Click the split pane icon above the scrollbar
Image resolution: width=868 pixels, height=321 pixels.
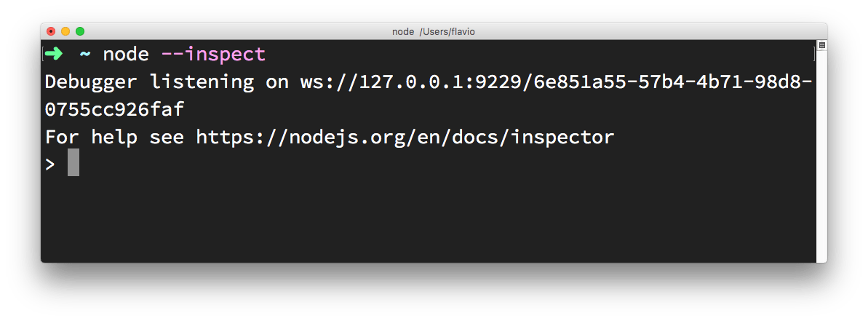(x=821, y=45)
